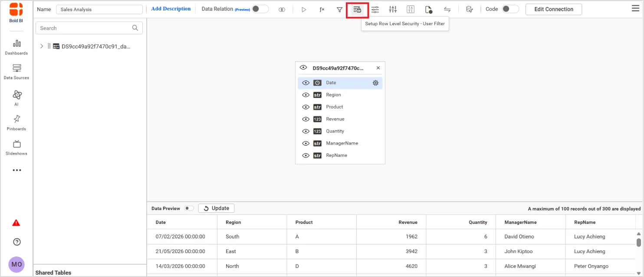Open the MO user profile avatar
The image size is (644, 277).
pos(16,264)
